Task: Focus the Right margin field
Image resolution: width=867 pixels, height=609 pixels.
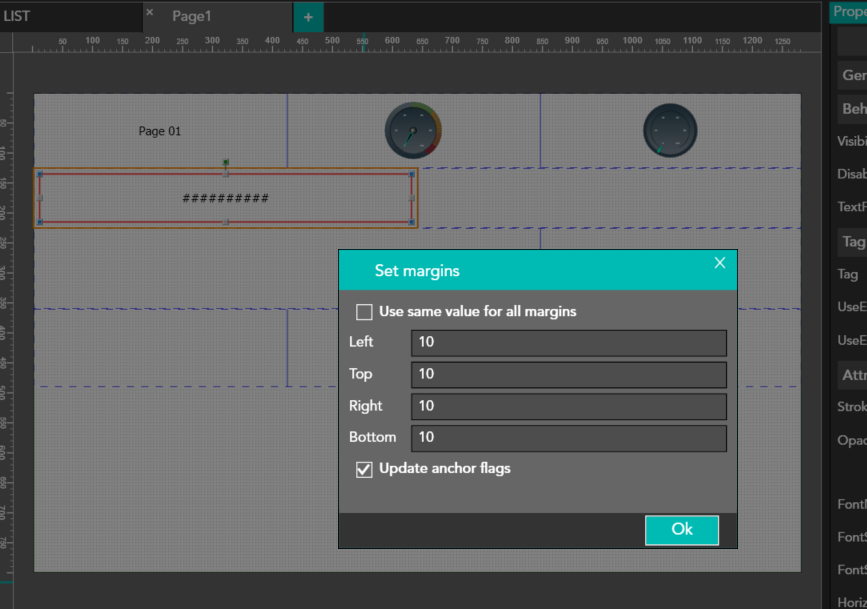Action: coord(568,407)
